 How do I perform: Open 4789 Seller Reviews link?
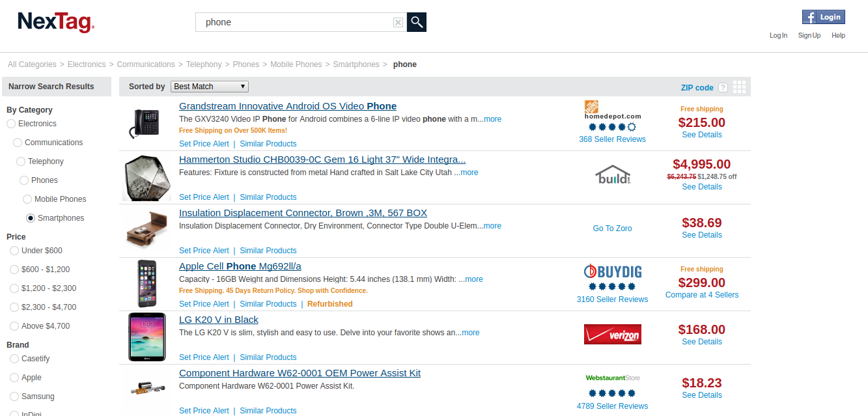(x=612, y=406)
